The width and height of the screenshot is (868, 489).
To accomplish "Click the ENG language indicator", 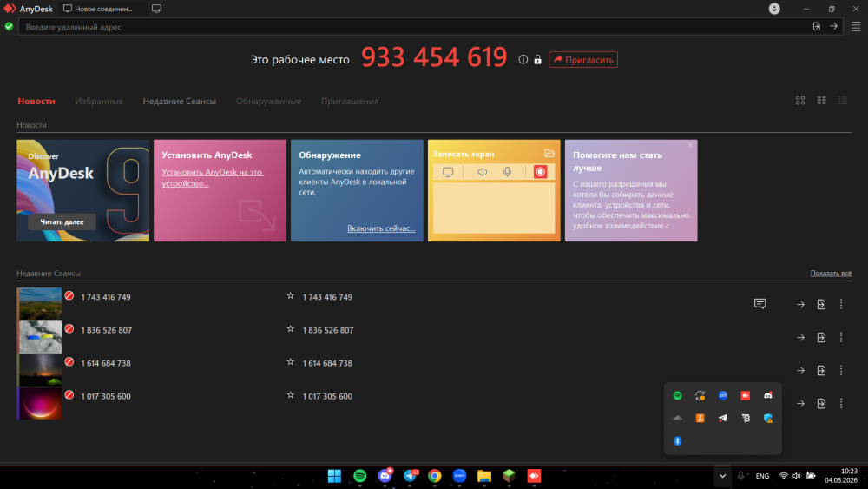I will tap(762, 476).
